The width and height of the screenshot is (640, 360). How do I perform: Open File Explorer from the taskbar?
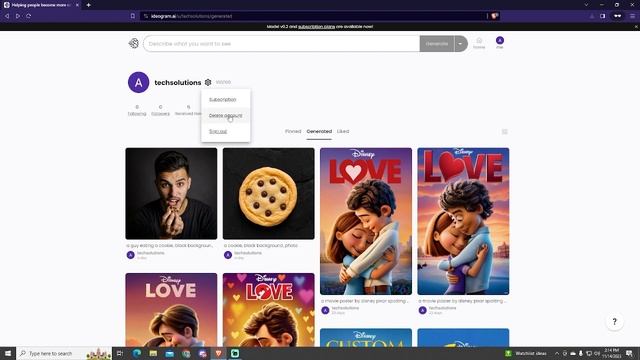pyautogui.click(x=153, y=353)
